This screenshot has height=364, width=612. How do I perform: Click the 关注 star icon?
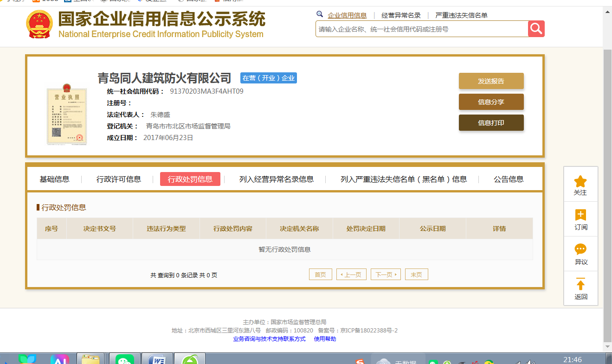coord(580,181)
